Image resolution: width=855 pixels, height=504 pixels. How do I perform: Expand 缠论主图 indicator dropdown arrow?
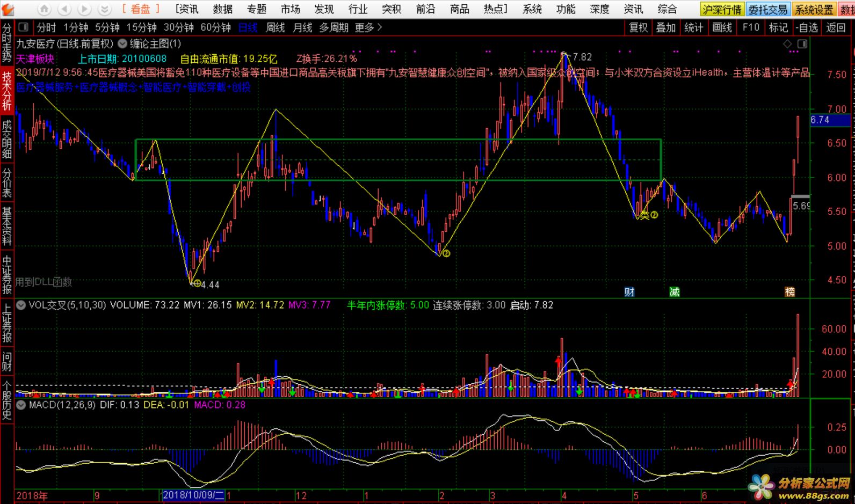(122, 43)
